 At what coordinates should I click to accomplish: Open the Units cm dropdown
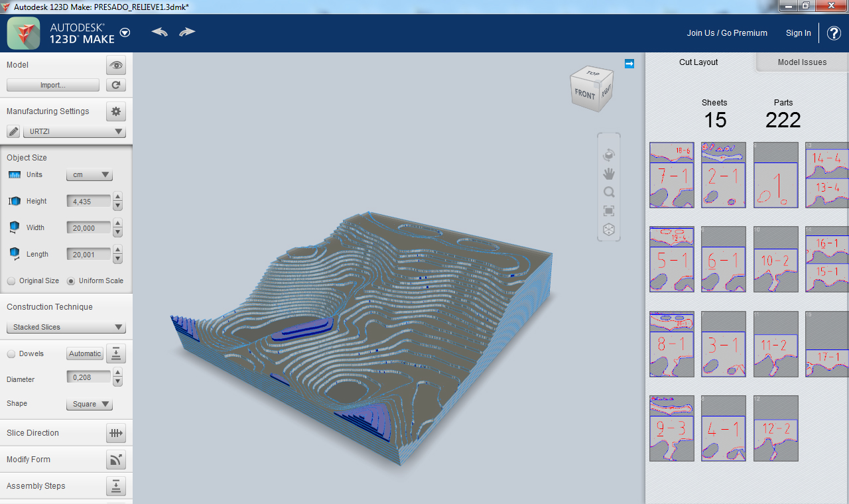[90, 175]
